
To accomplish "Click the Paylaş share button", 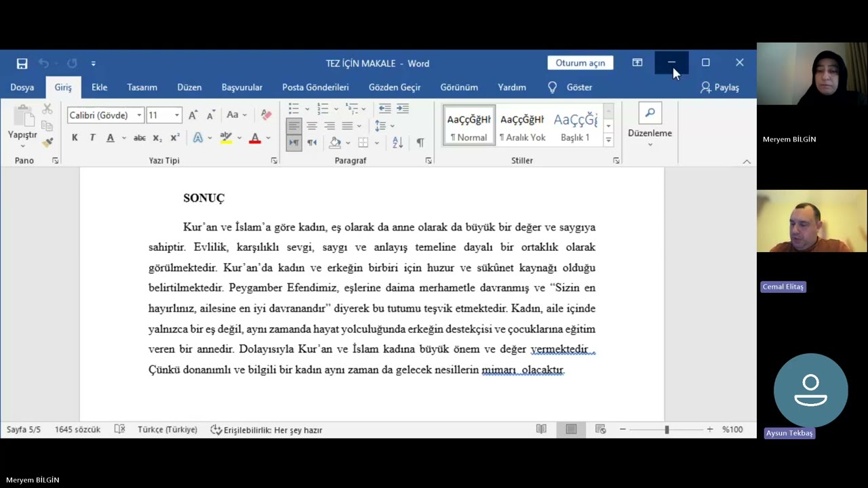I will [719, 87].
